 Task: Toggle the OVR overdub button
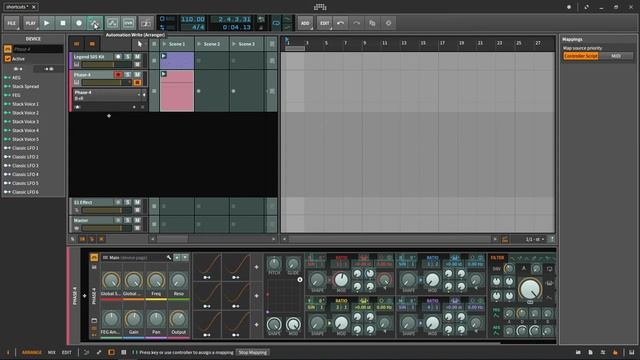[128, 23]
